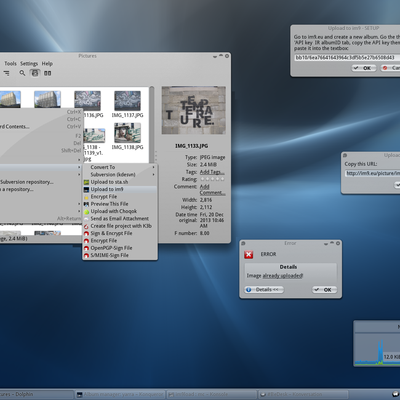Image resolution: width=400 pixels, height=400 pixels.
Task: Click the Copy this URL text field
Action: click(x=372, y=173)
